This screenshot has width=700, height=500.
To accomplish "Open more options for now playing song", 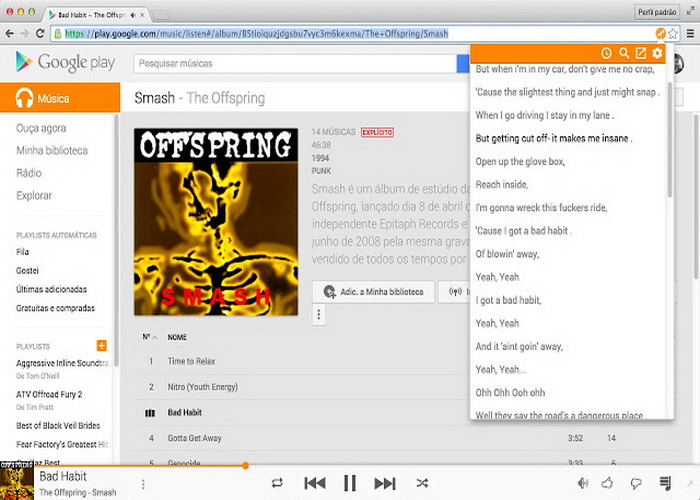I will pos(143,484).
